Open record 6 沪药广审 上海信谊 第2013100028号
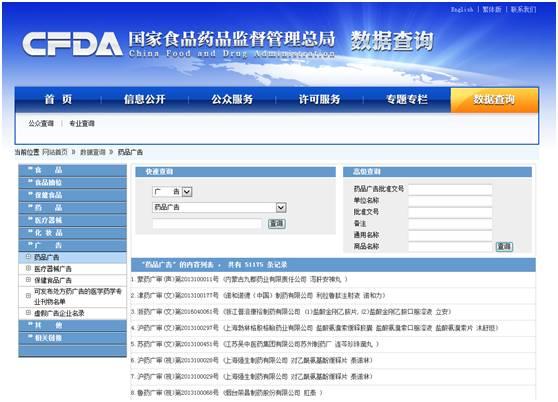The width and height of the screenshot is (558, 402). pos(255,360)
